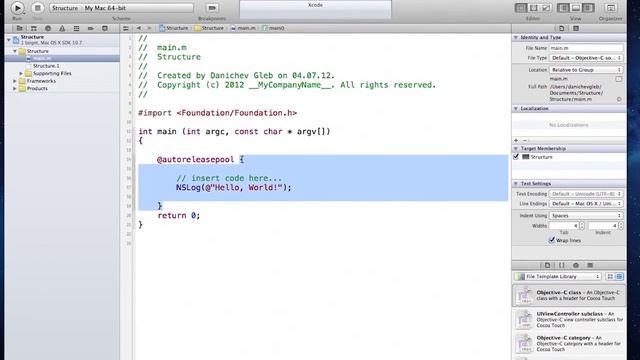Select Objective-C category template
The width and height of the screenshot is (640, 360).
tap(569, 343)
